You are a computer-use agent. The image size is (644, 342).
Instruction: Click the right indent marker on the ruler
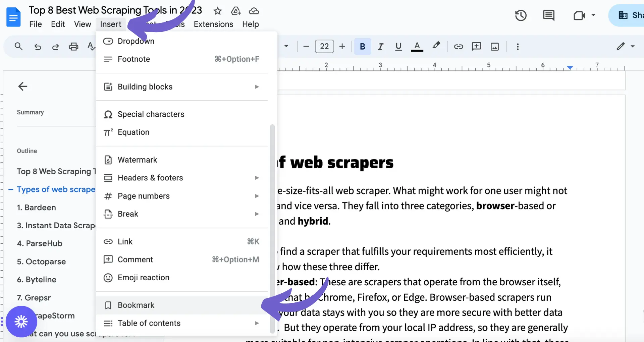pyautogui.click(x=570, y=68)
